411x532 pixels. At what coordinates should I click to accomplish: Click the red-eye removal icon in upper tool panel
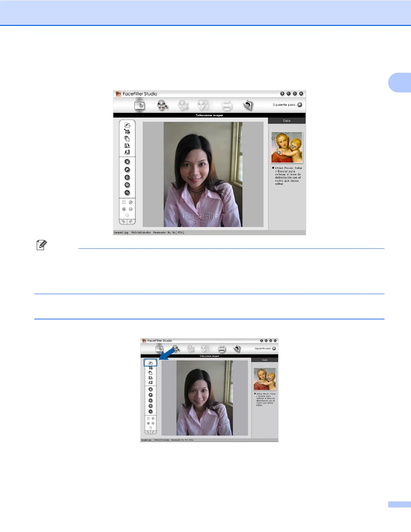point(127,193)
